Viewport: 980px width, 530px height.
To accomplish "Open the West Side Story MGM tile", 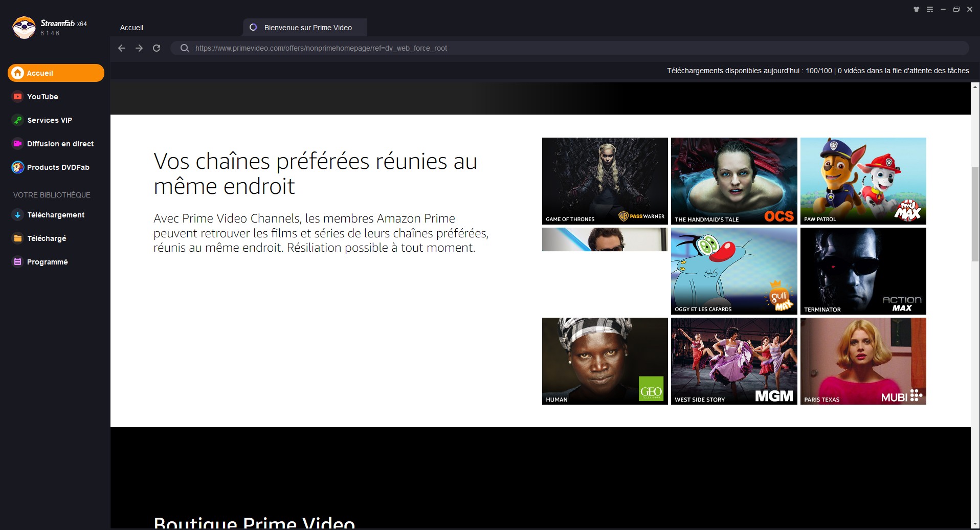I will pyautogui.click(x=734, y=361).
